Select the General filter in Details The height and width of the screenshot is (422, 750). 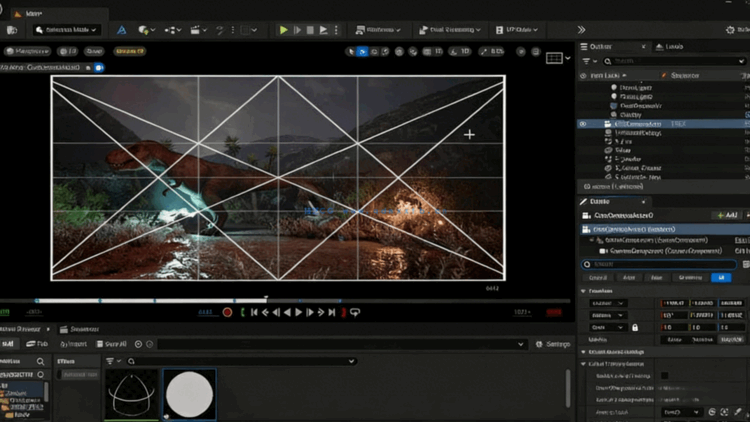click(x=597, y=278)
